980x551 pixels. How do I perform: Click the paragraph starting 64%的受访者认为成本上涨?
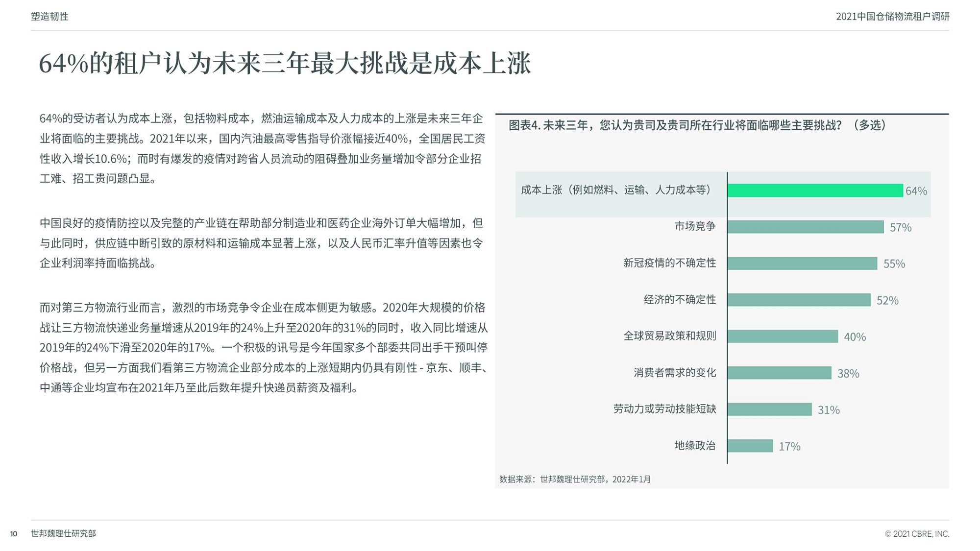point(262,148)
